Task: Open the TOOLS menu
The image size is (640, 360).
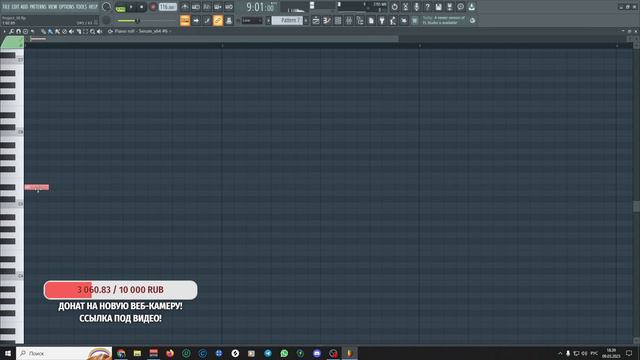Action: [82, 7]
